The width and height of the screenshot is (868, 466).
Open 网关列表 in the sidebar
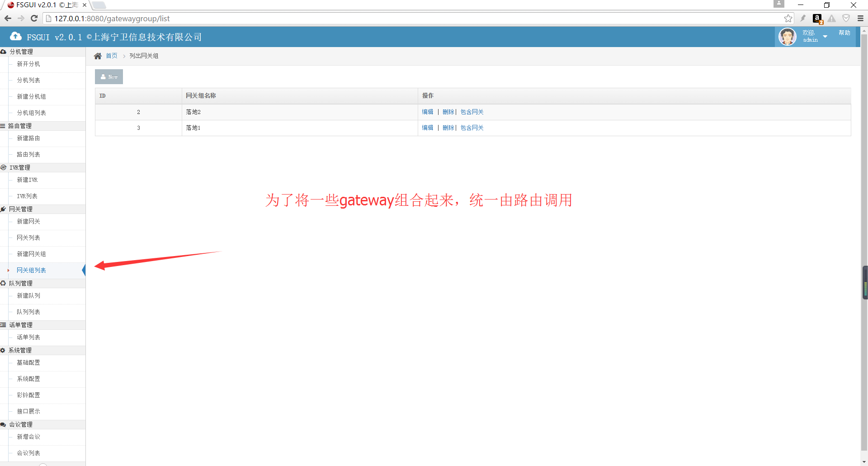tap(28, 238)
